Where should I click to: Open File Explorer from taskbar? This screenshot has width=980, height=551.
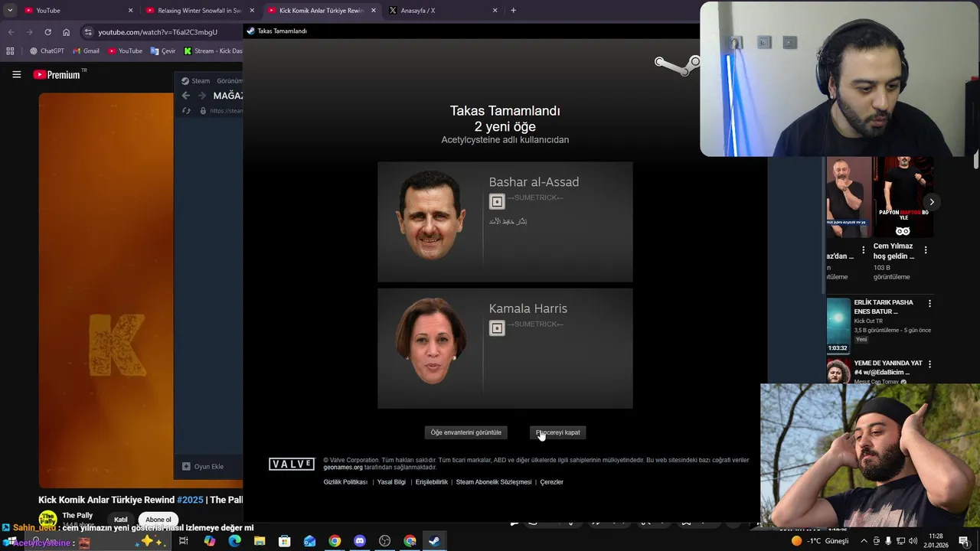tap(260, 541)
